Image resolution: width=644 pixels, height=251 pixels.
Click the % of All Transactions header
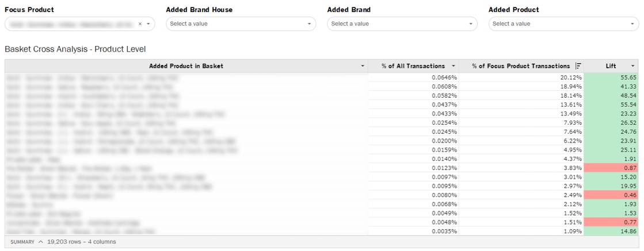413,66
